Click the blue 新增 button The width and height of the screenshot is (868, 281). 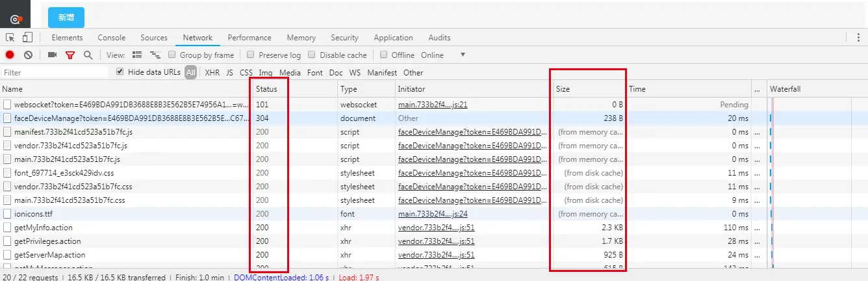(66, 17)
